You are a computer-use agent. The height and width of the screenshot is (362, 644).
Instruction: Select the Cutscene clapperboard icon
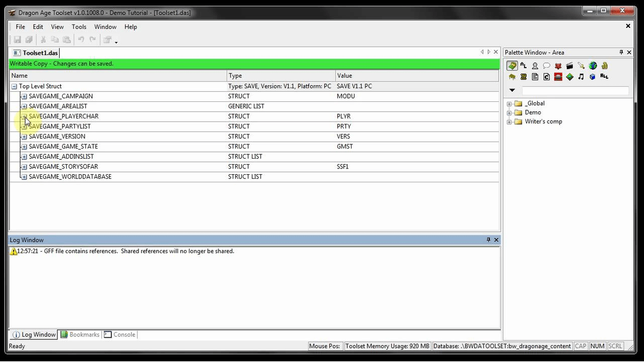coord(569,66)
